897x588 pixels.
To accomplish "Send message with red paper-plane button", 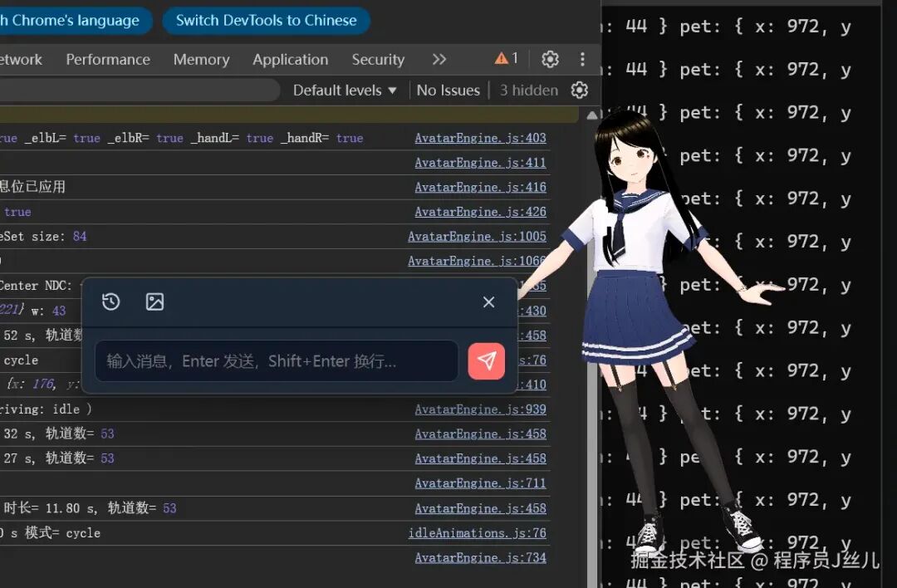I will click(x=486, y=361).
